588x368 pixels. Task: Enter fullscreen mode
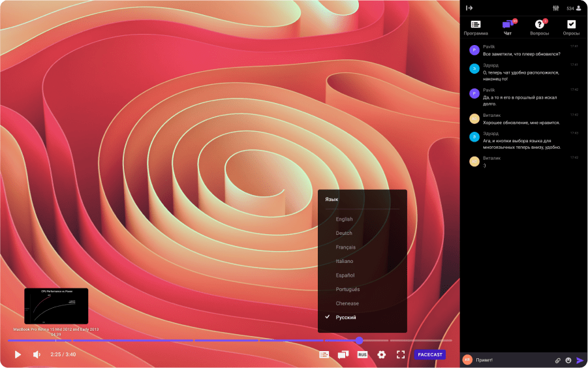(401, 354)
